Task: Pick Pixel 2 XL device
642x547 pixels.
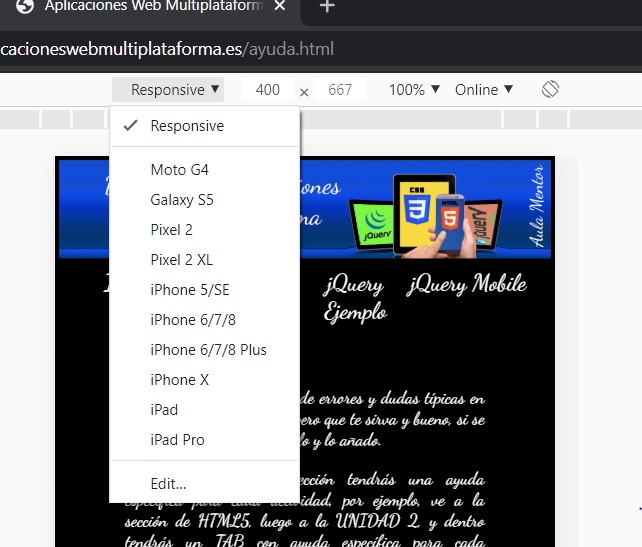Action: [205, 260]
